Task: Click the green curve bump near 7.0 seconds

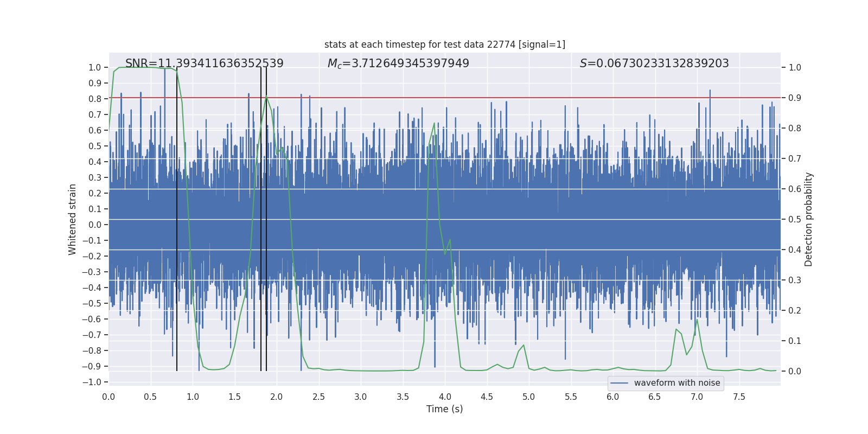Action: coord(697,320)
